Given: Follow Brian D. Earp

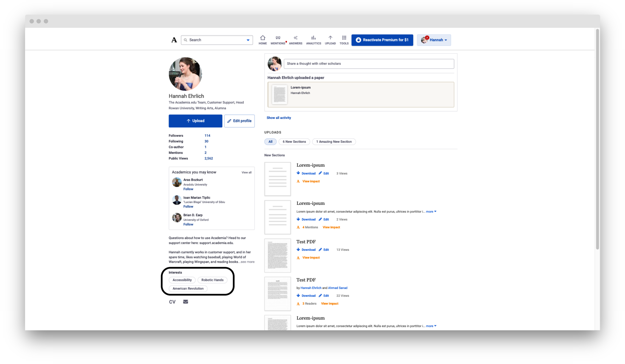Looking at the screenshot, I should pyautogui.click(x=188, y=224).
